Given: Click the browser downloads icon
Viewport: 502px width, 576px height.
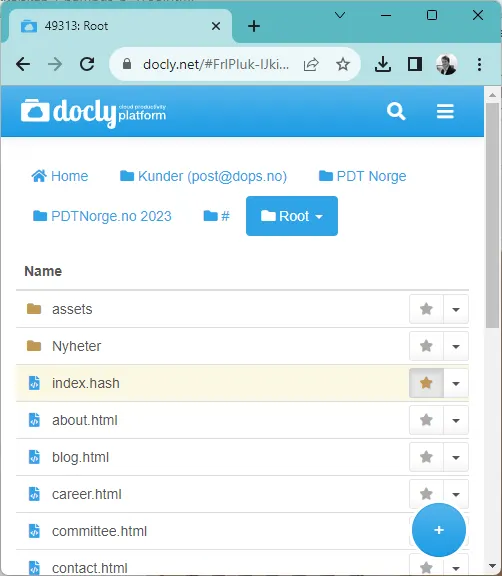Looking at the screenshot, I should point(383,65).
